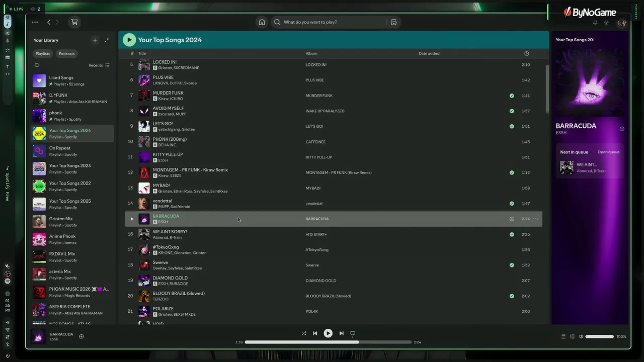Sort tracks by Title column header
644x362 pixels.
tap(142, 53)
